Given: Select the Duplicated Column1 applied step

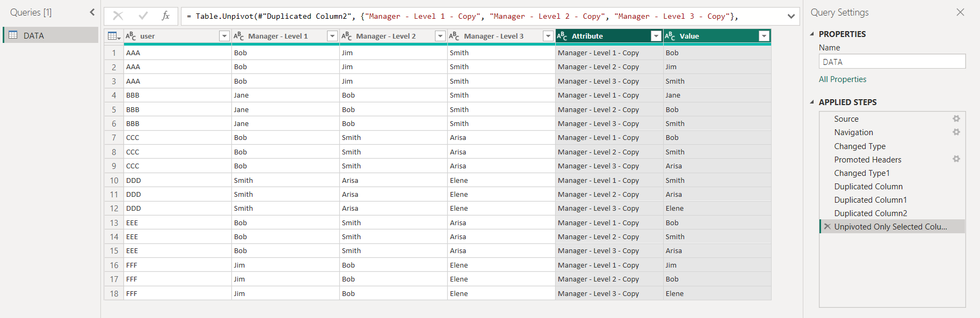Looking at the screenshot, I should pos(892,199).
